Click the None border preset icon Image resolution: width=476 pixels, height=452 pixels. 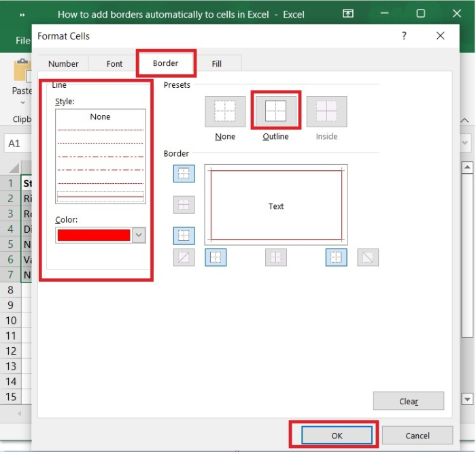tap(225, 112)
